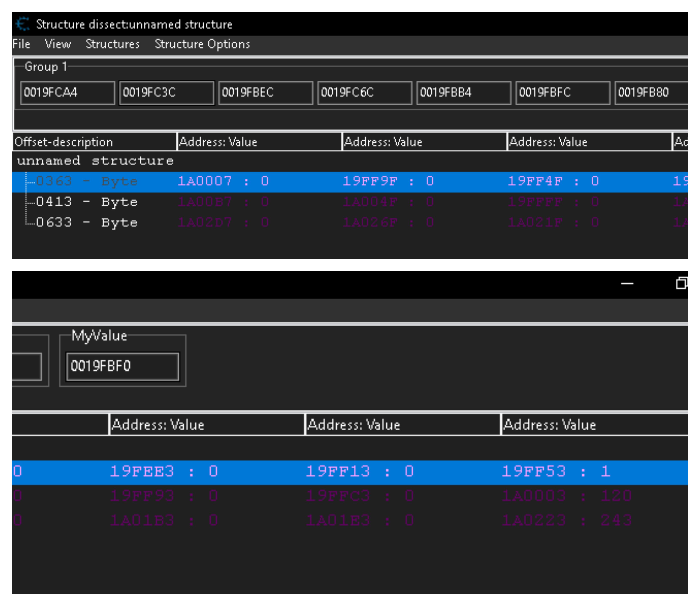The image size is (700, 606).
Task: Click the value 19FF4F : 0
Action: [x=553, y=182]
